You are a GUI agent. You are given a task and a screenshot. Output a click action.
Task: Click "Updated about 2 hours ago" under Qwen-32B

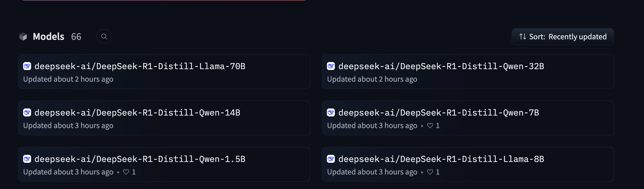pos(372,79)
